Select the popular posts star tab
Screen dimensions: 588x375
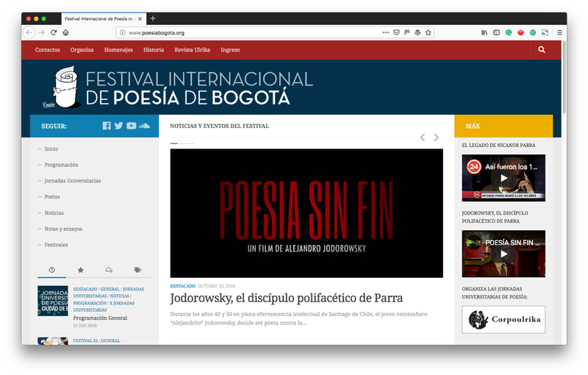click(80, 270)
